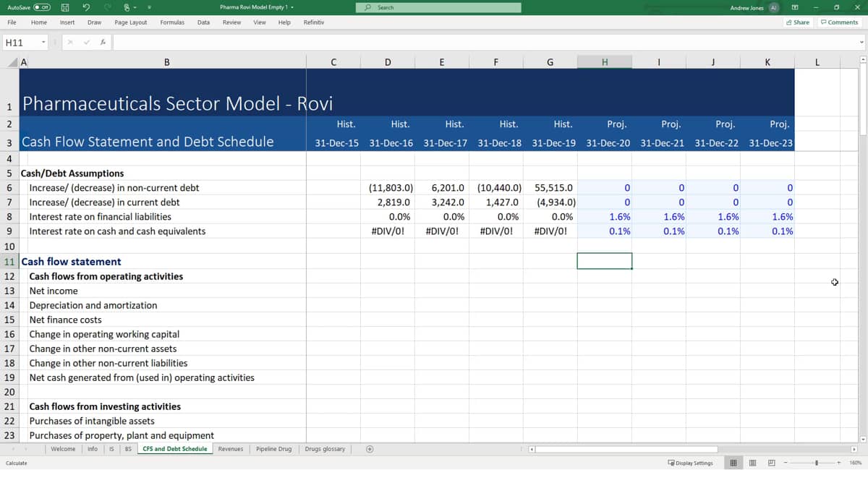Open the Welcome sheet tab

(x=63, y=449)
